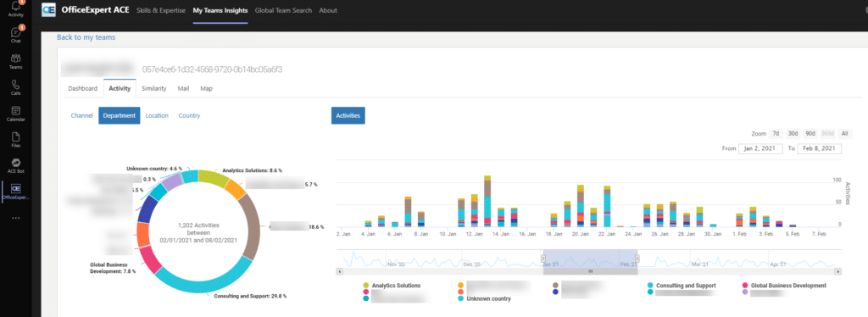
Task: Click navigator scrollbar left arrow
Action: pos(339,271)
